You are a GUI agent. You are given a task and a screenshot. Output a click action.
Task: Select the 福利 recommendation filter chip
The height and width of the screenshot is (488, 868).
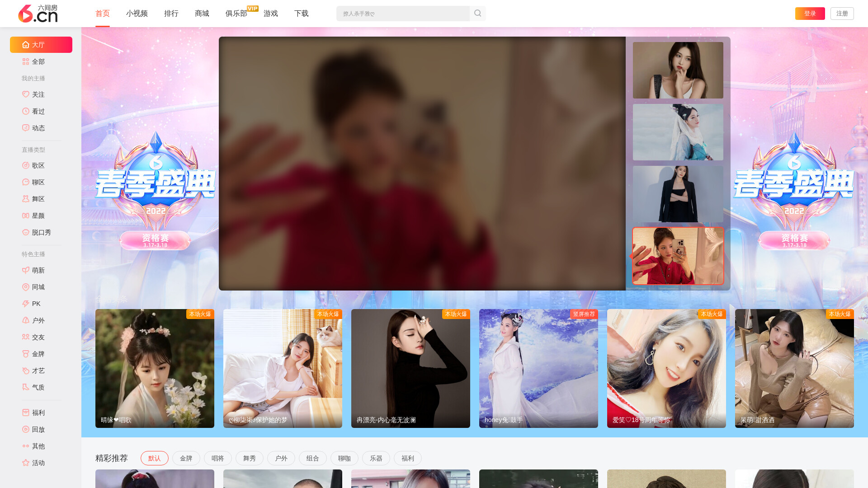click(x=408, y=458)
